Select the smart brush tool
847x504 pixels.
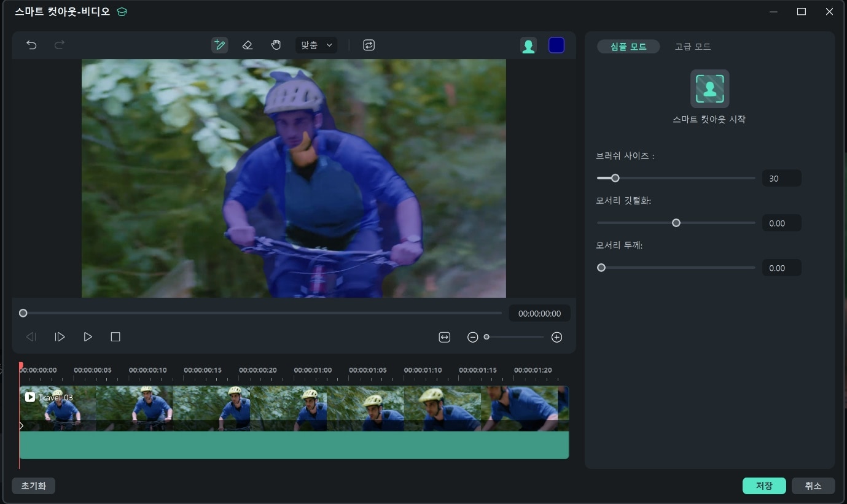(219, 45)
